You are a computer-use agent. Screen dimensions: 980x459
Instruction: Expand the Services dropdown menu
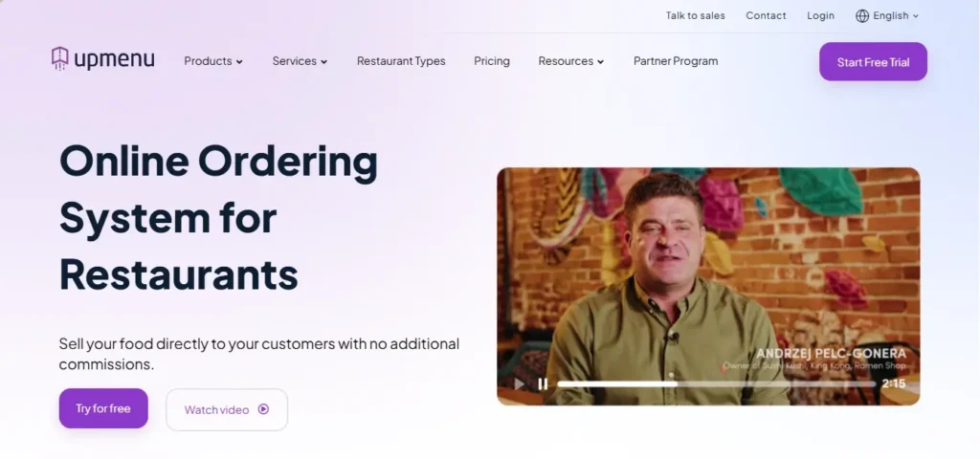pos(300,61)
